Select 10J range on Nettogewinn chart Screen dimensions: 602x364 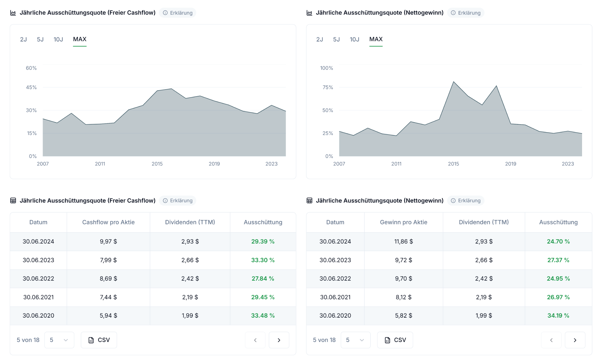354,39
